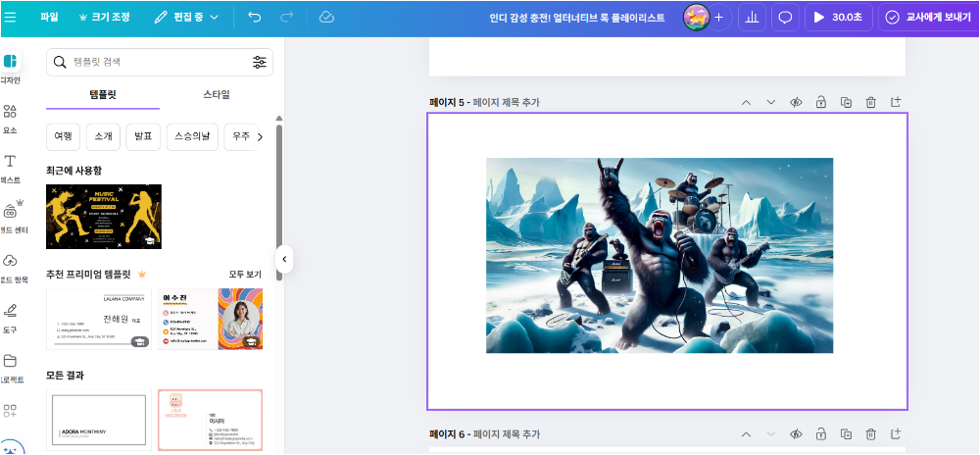The width and height of the screenshot is (980, 455).
Task: Open the apps grid panel
Action: pyautogui.click(x=10, y=411)
